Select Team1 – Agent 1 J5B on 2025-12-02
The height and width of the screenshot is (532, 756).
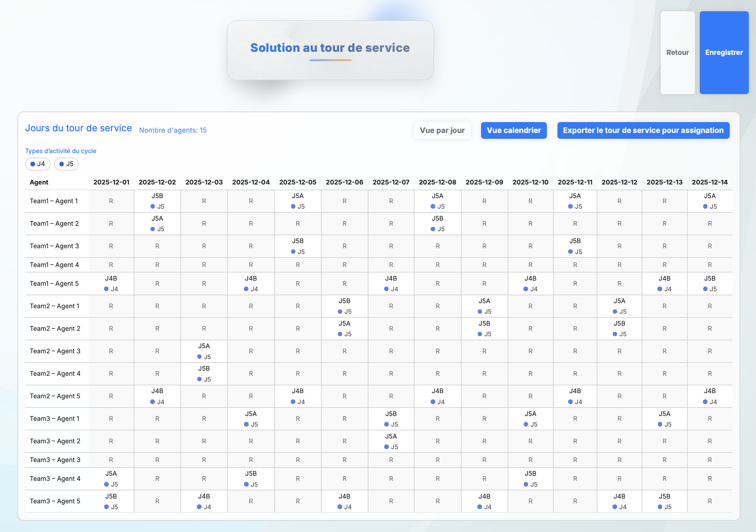tap(157, 201)
